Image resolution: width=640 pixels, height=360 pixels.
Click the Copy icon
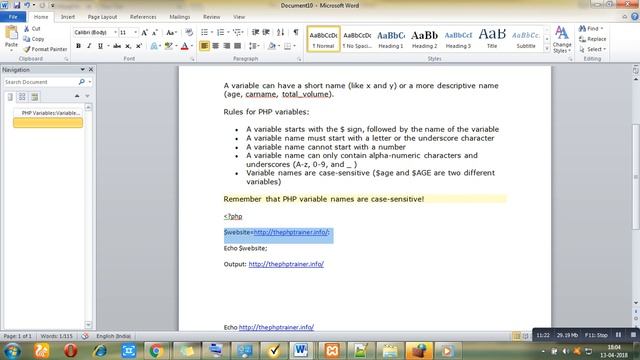click(27, 39)
